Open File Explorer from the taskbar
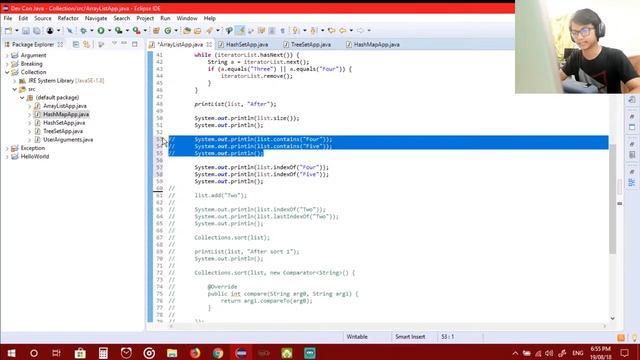This screenshot has height=360, width=640. pyautogui.click(x=172, y=353)
